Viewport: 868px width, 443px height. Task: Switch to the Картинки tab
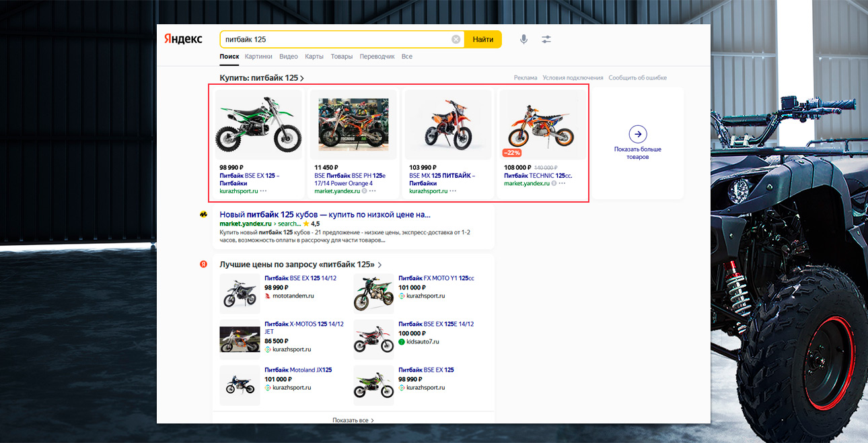(258, 57)
